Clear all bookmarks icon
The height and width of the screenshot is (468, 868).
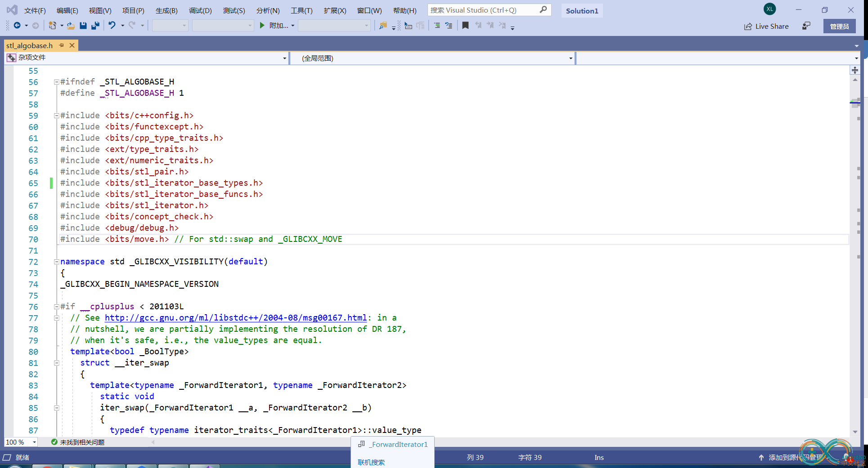click(x=502, y=26)
